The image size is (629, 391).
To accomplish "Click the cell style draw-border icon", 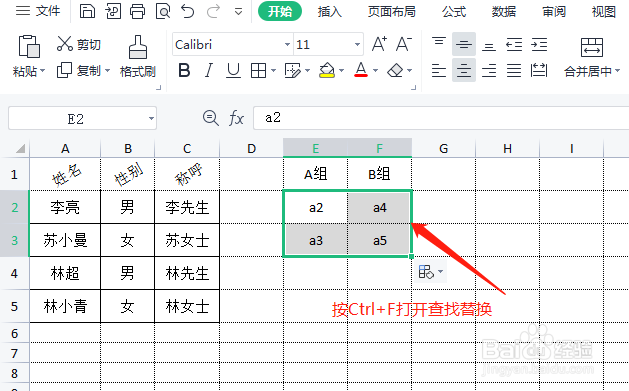I will (x=292, y=71).
